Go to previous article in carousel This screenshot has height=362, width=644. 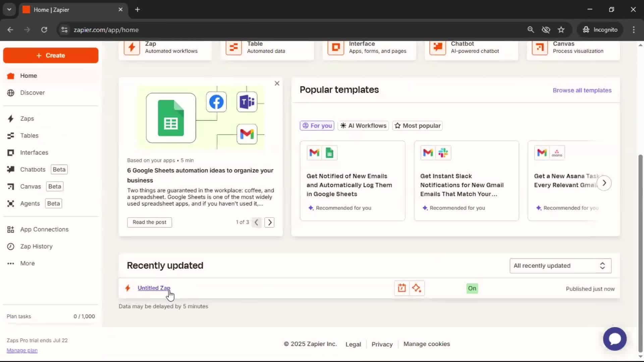click(256, 222)
